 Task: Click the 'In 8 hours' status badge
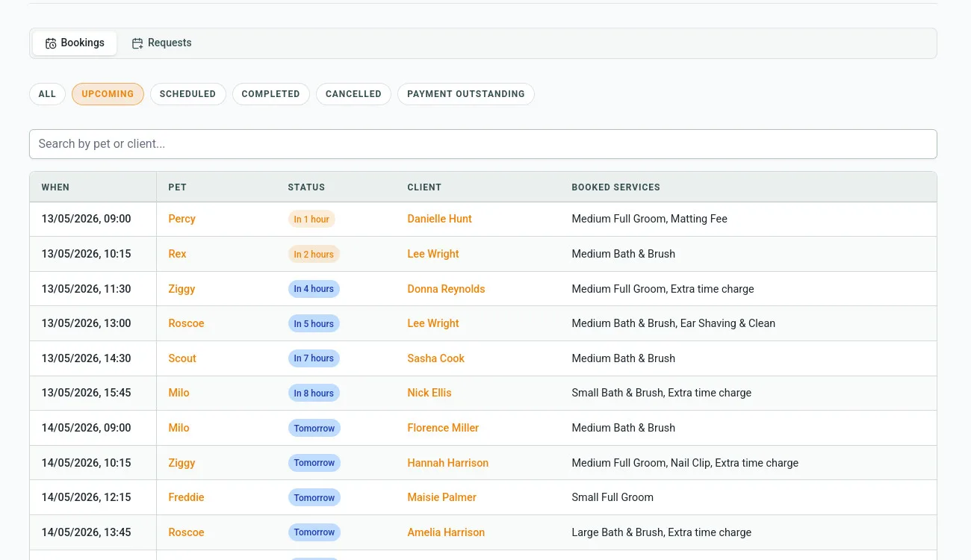point(314,393)
